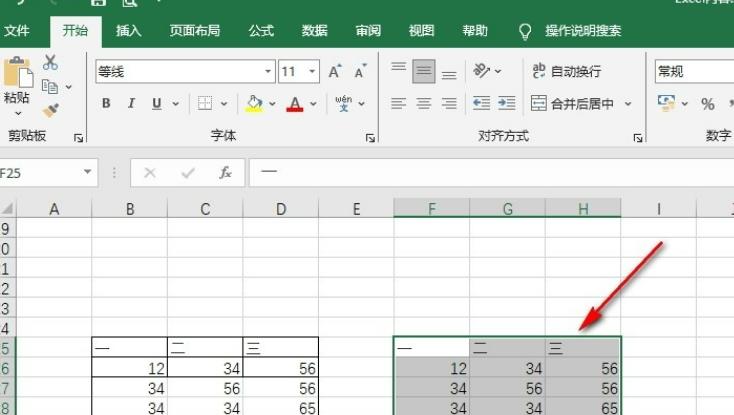734x415 pixels.
Task: Click the Cut scissors icon
Action: coord(50,62)
